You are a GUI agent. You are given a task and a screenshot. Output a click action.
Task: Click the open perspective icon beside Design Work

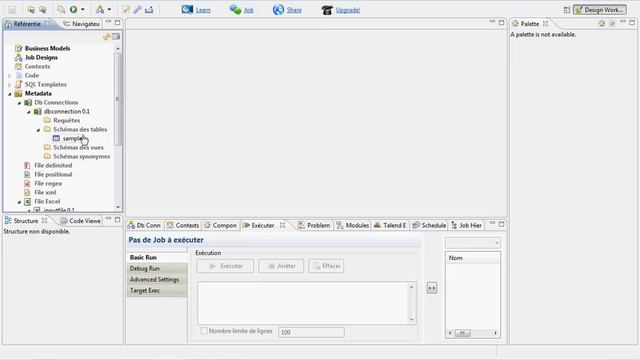[567, 10]
